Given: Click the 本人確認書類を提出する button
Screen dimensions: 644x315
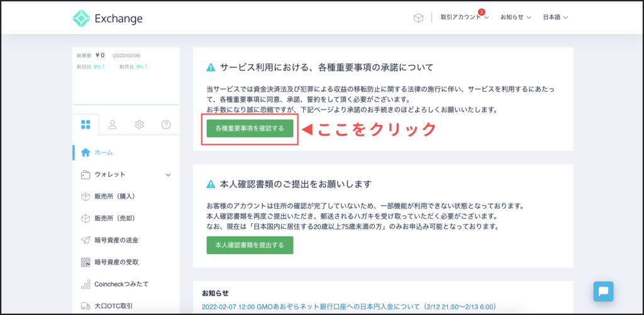Looking at the screenshot, I should 250,245.
